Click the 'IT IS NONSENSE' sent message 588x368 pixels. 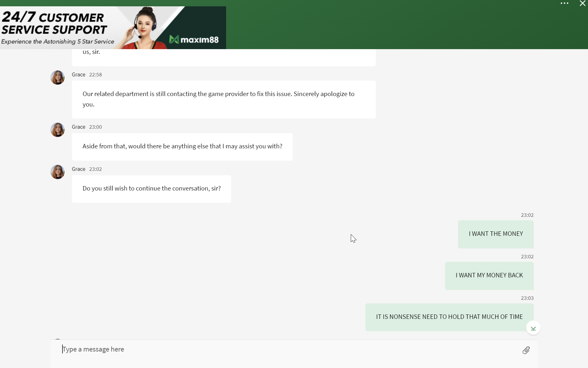(449, 317)
